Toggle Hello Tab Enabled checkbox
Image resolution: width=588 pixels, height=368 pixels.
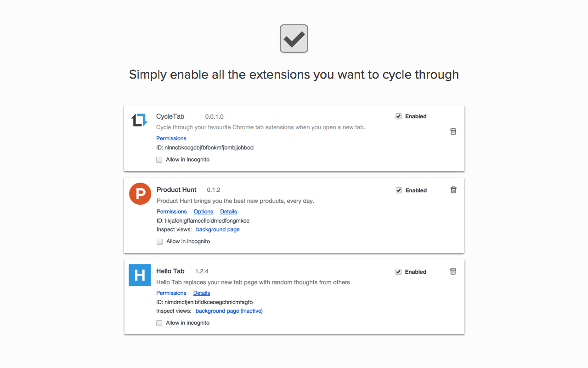click(x=399, y=272)
